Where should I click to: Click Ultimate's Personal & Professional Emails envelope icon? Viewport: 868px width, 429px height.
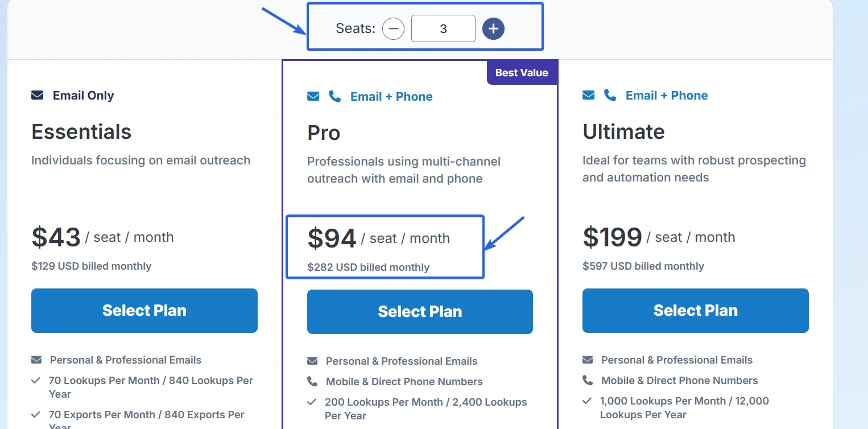point(588,360)
